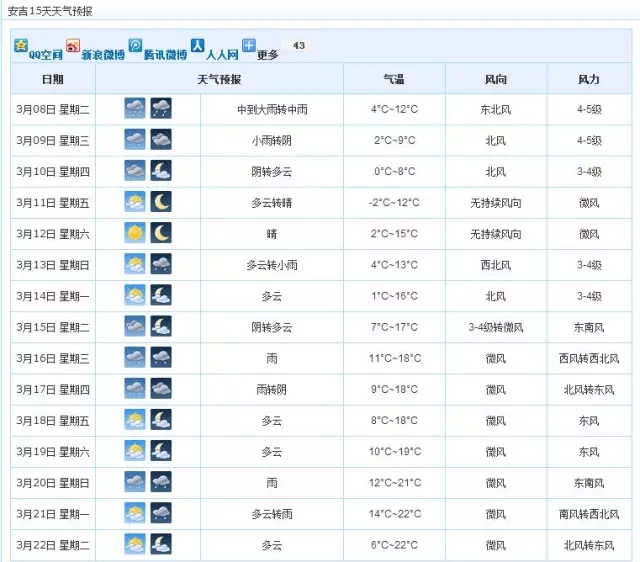Select the temperature 1°C~16°C
640x562 pixels.
[x=395, y=296]
